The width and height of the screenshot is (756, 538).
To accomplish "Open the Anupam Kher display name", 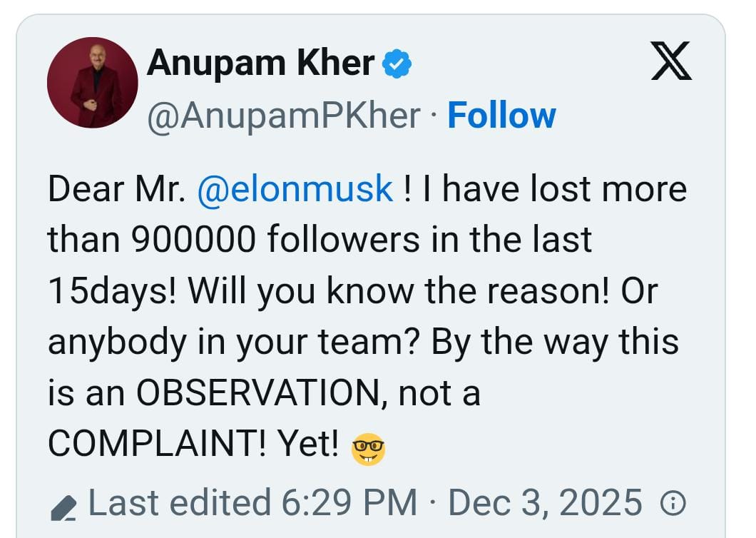I will pos(261,64).
